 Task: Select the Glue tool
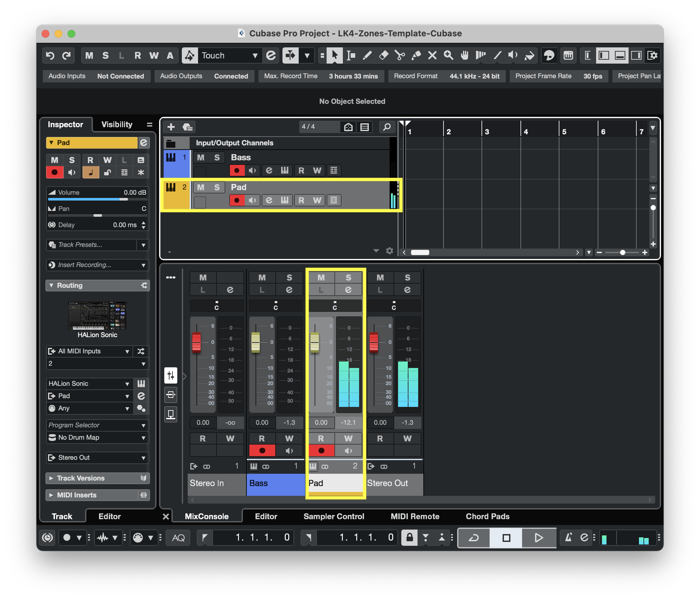[x=416, y=55]
